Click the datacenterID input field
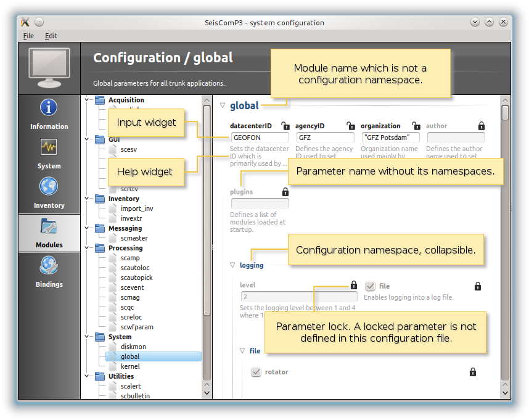 click(x=260, y=138)
